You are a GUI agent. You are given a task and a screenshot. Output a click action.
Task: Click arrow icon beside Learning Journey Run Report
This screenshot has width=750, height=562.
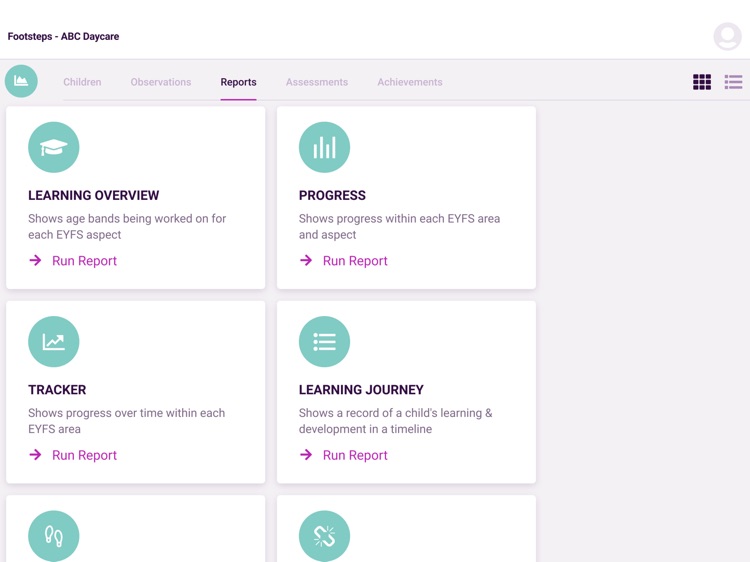[306, 454]
